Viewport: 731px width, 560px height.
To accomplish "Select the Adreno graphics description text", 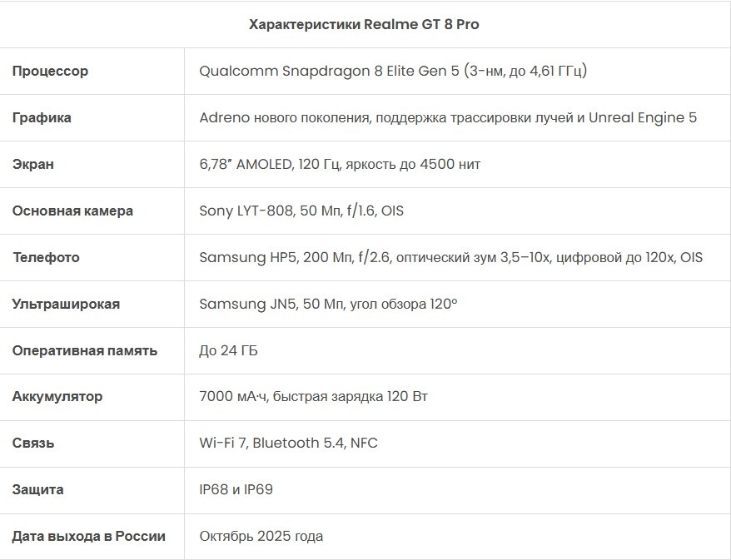I will 448,117.
